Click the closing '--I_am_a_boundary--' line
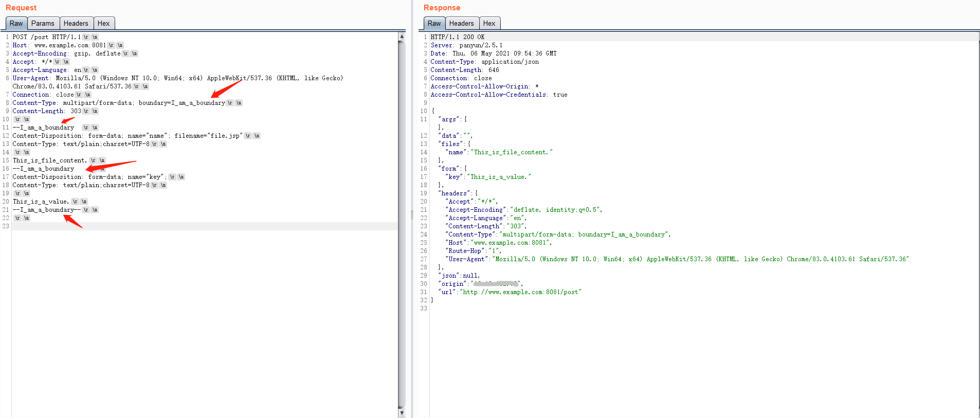 [47, 210]
